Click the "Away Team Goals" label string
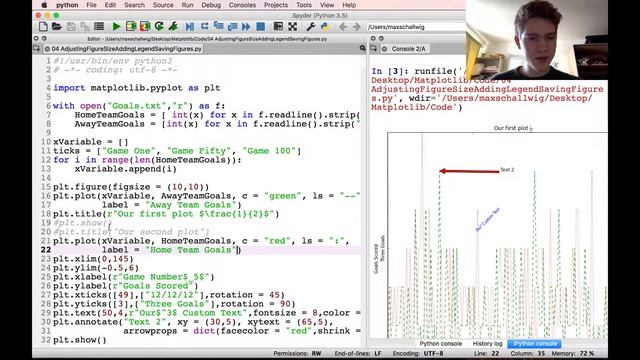Screen dimensions: 640x360 (x=191, y=205)
